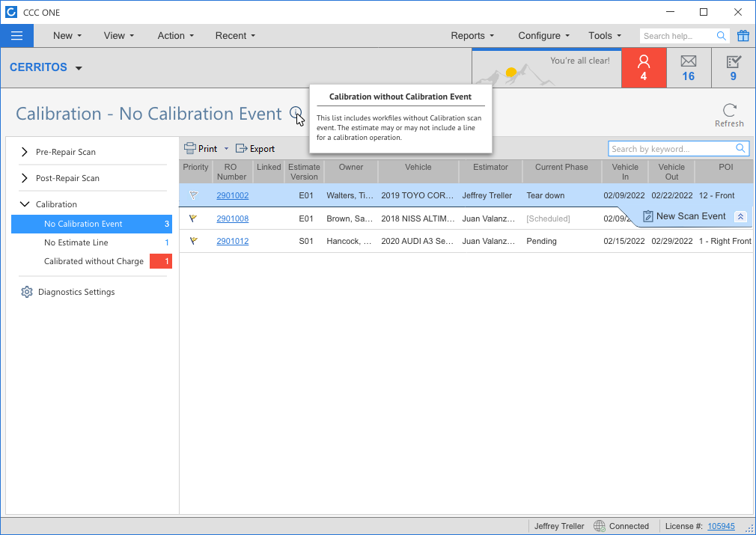The width and height of the screenshot is (756, 535).
Task: Sort by Vehicle Out column header
Action: click(x=671, y=171)
